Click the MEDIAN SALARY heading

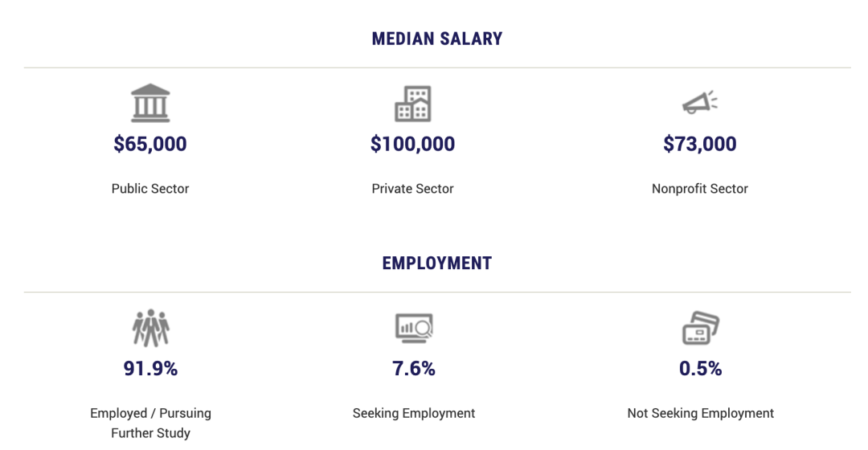pyautogui.click(x=436, y=39)
